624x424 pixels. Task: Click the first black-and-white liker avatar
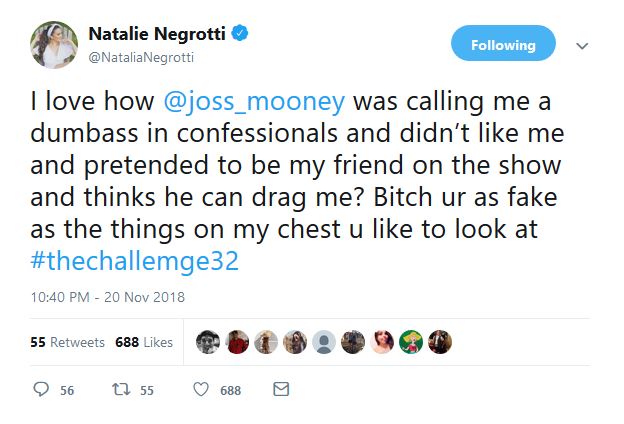click(207, 342)
